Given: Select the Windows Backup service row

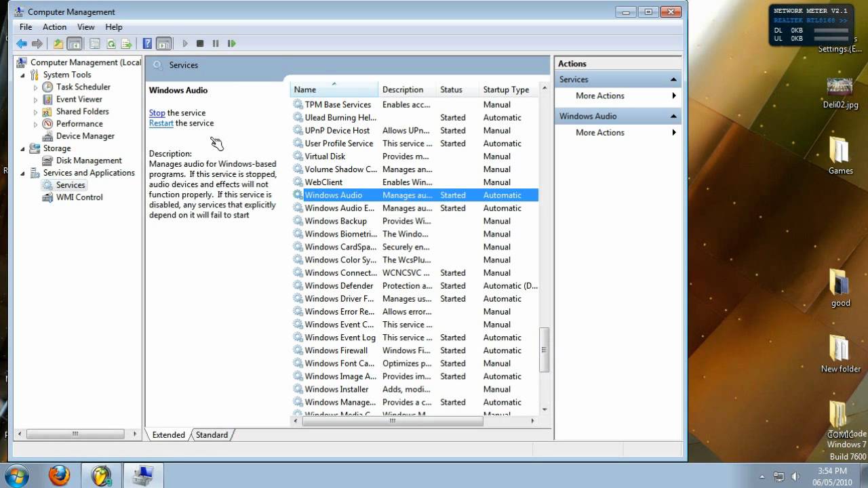Looking at the screenshot, I should click(415, 221).
